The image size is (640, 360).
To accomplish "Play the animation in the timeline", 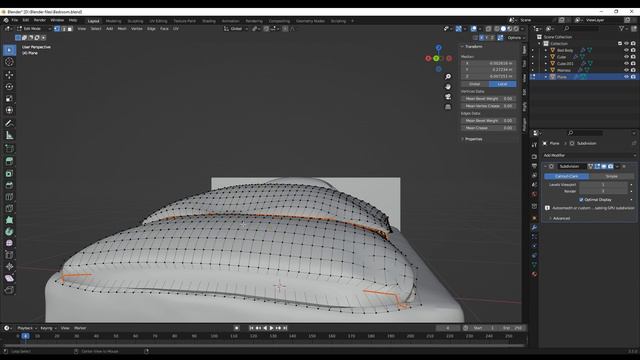I will (x=271, y=328).
